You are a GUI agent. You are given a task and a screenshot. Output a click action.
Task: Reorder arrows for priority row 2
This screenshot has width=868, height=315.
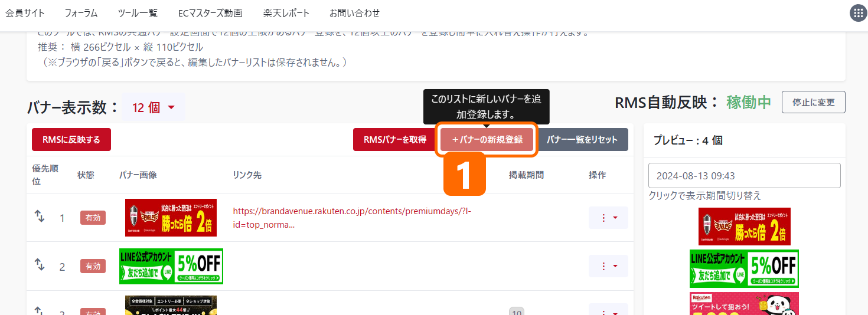coord(40,265)
